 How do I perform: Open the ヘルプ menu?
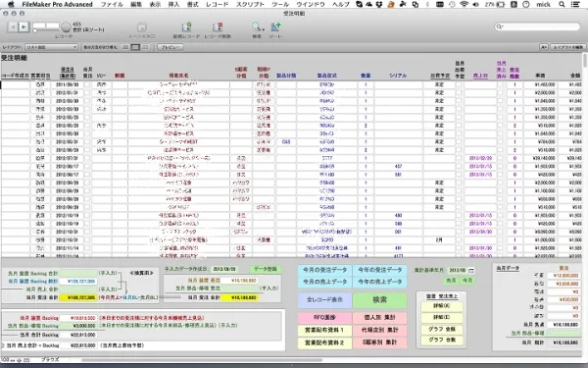point(341,4)
